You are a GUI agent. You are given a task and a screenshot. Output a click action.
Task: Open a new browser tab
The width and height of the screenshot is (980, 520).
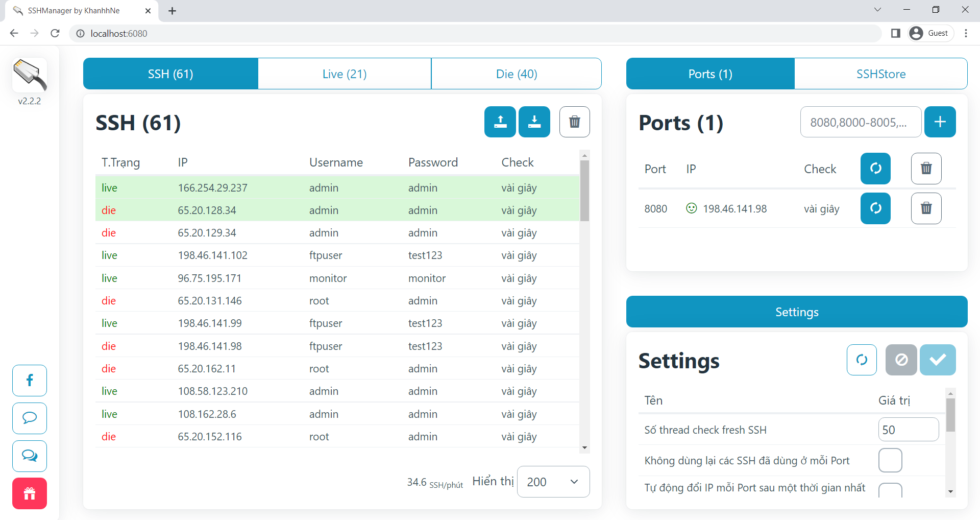(173, 11)
